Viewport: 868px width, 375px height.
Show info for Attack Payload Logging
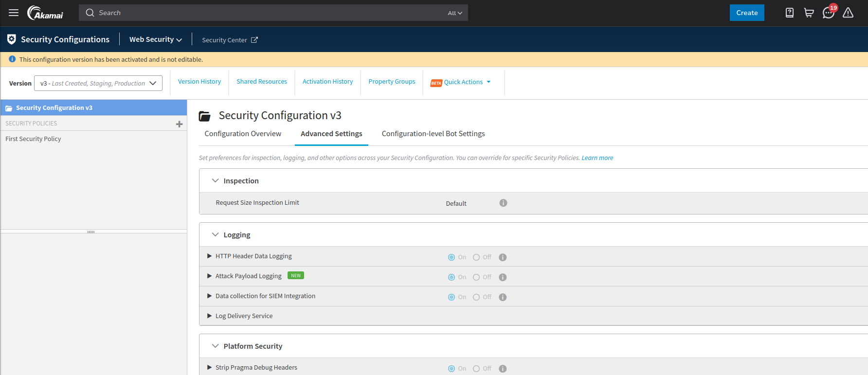coord(503,277)
